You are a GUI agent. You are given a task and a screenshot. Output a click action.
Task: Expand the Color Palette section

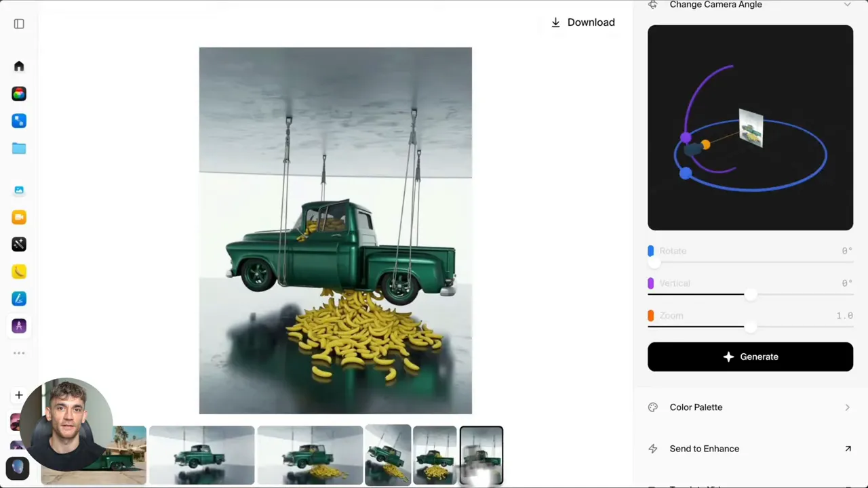pyautogui.click(x=847, y=407)
